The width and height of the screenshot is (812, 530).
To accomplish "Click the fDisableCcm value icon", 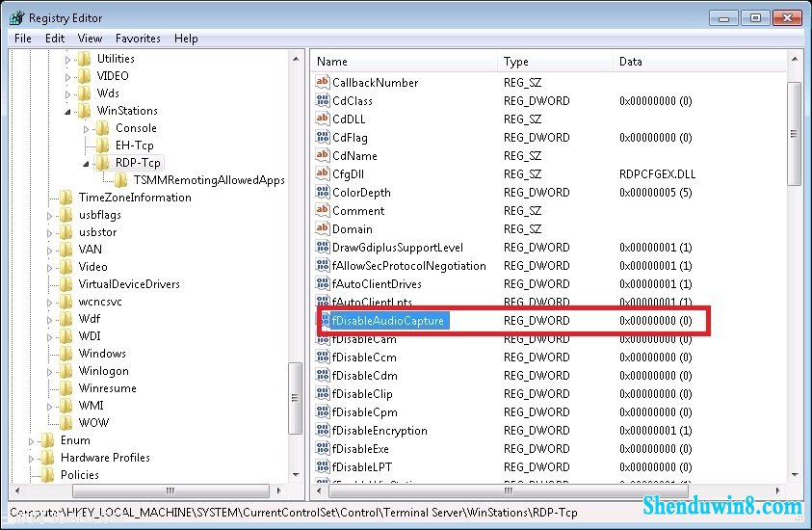I will 322,357.
